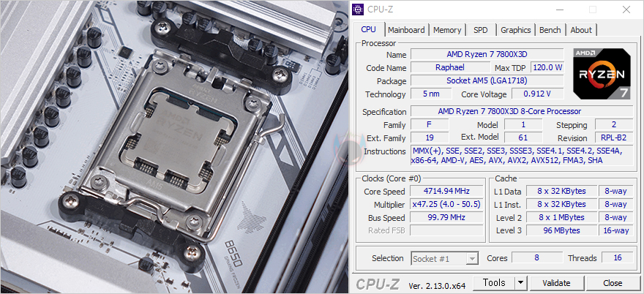Click the CPU-Z title bar app icon
Screen dimensions: 644x294
(358, 9)
